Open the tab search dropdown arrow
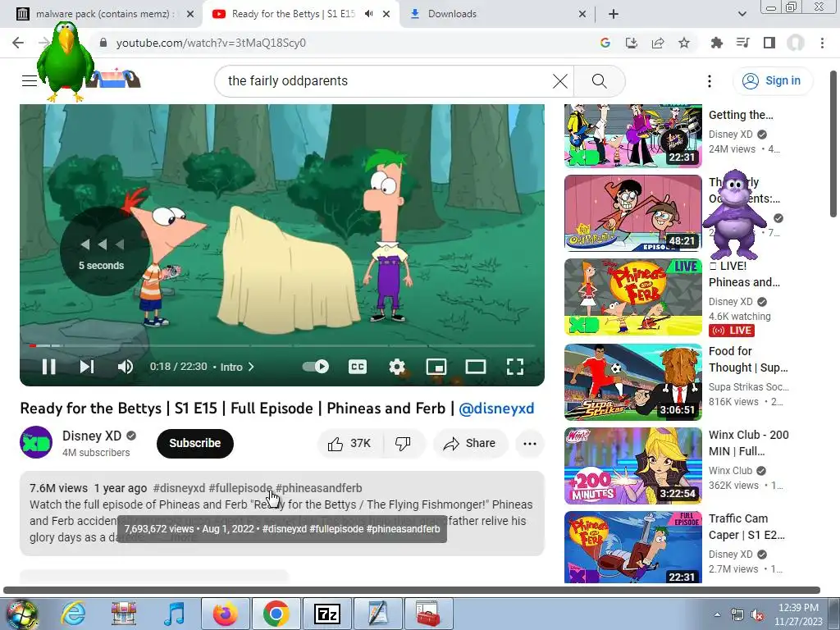840x630 pixels. pyautogui.click(x=742, y=14)
